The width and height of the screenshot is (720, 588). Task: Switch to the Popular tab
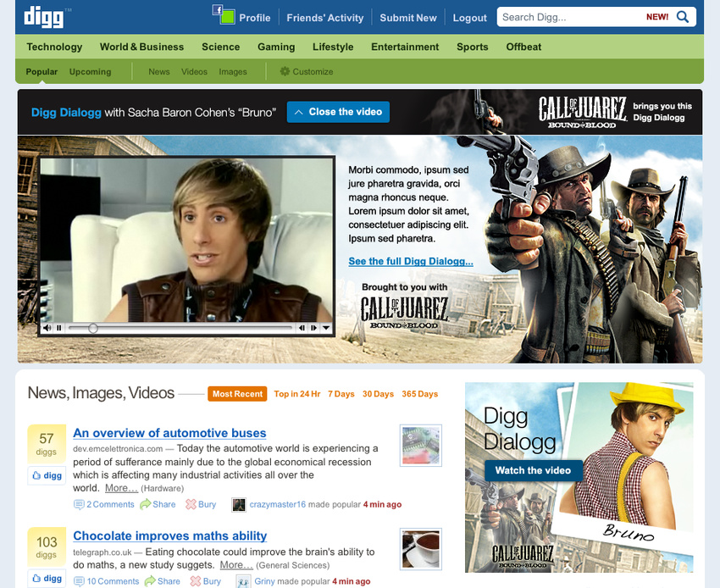[42, 72]
